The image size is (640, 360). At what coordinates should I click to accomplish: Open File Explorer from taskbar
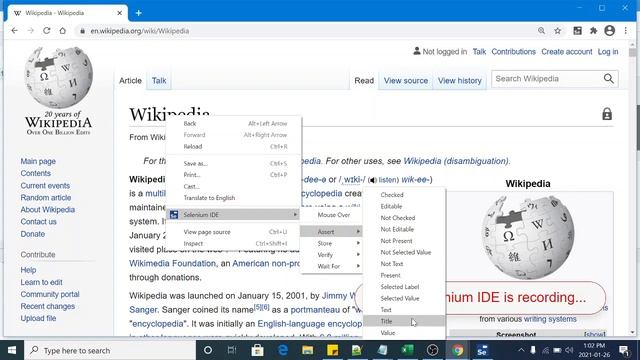click(x=307, y=350)
